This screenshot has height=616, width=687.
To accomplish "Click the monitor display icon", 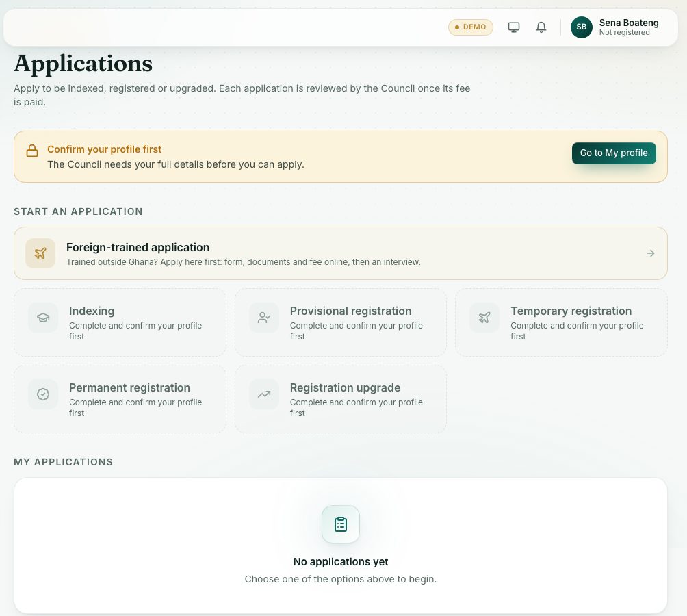I will click(x=513, y=27).
